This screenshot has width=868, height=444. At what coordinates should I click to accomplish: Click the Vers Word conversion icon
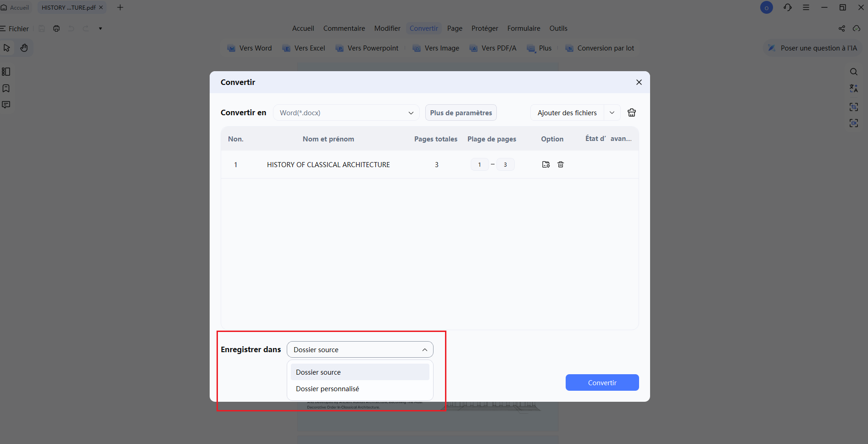pyautogui.click(x=231, y=48)
